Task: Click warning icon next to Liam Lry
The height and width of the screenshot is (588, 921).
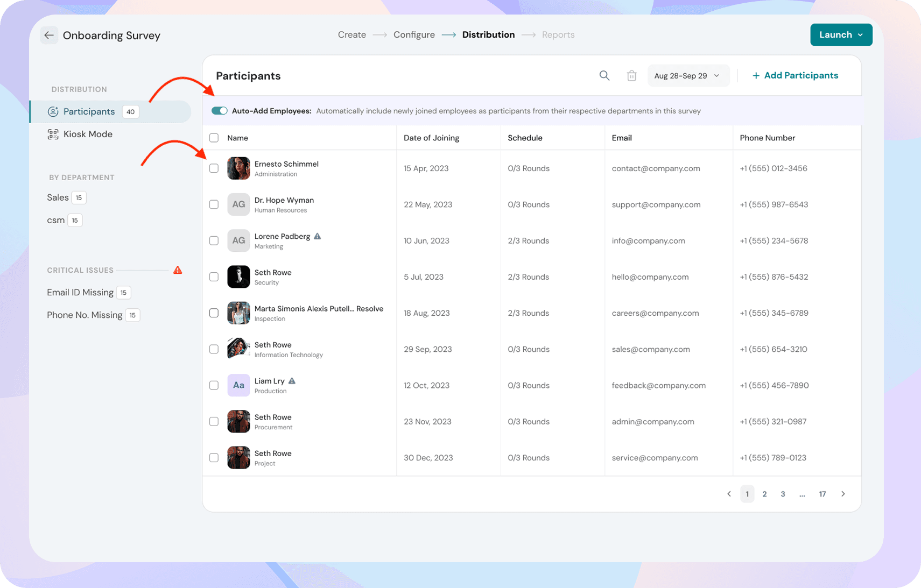Action: [x=292, y=381]
